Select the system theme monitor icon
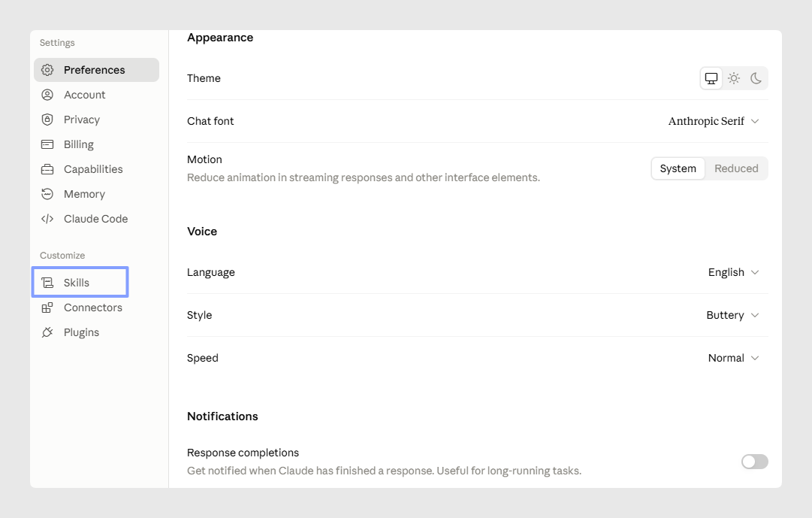 711,78
